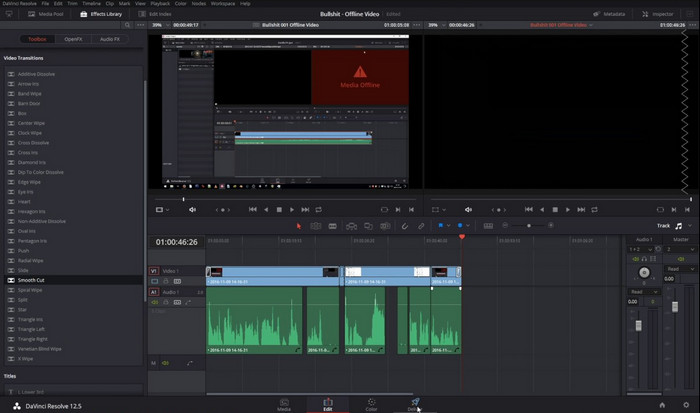
Task: Zoom in timeline with plus button
Action: 551,225
